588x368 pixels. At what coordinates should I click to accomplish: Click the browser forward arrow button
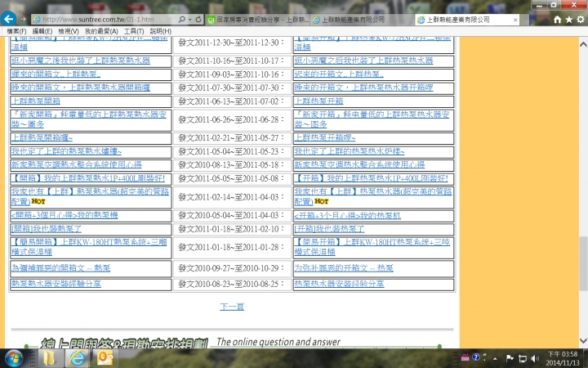point(23,19)
